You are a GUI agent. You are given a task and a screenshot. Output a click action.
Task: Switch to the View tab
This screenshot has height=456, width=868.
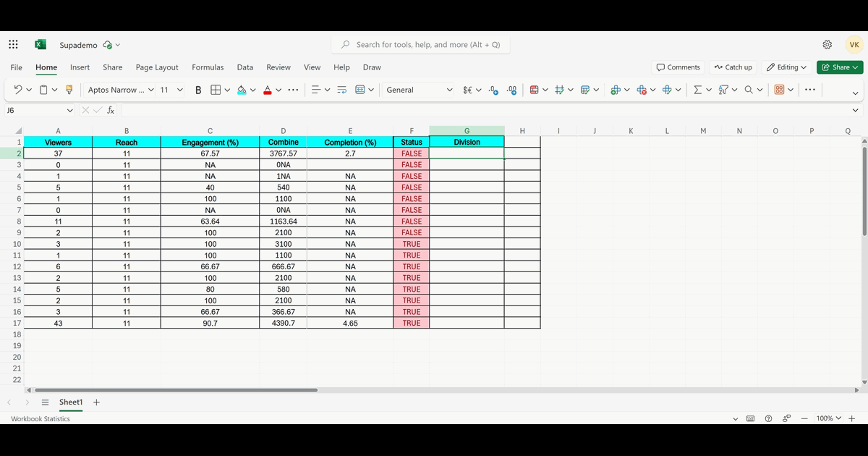(x=312, y=67)
